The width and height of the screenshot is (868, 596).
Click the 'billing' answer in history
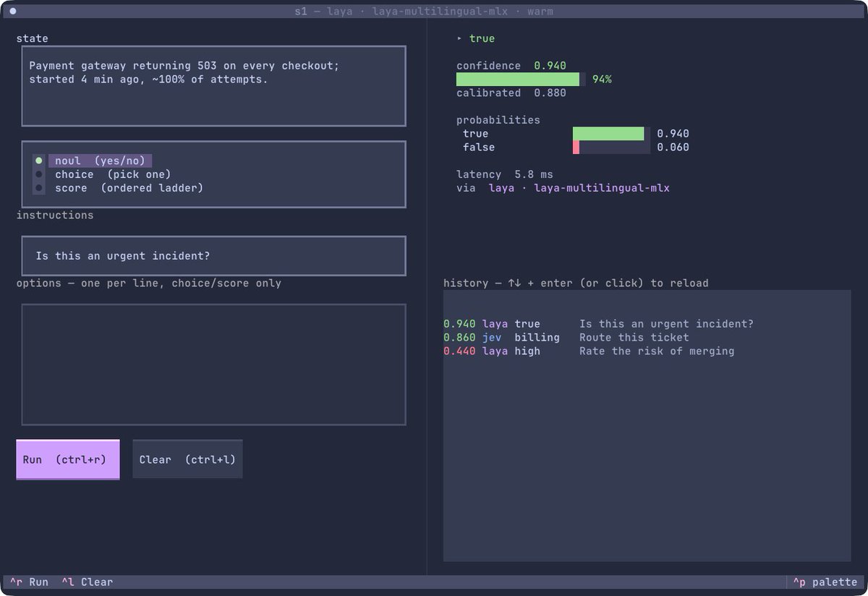click(537, 338)
